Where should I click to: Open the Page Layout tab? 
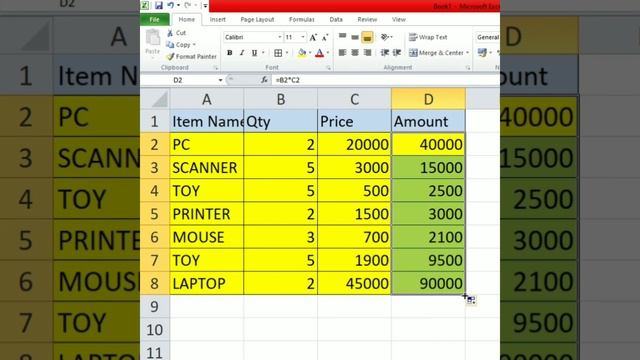click(x=257, y=20)
